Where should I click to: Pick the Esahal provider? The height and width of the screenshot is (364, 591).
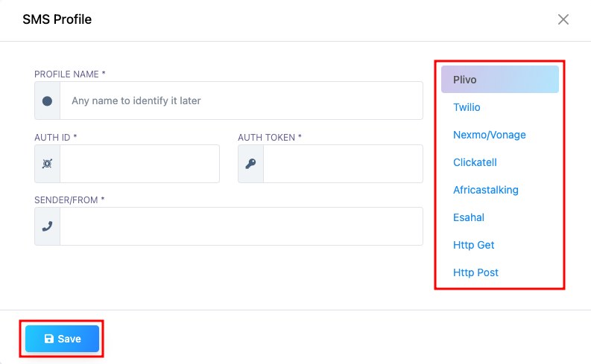(469, 217)
